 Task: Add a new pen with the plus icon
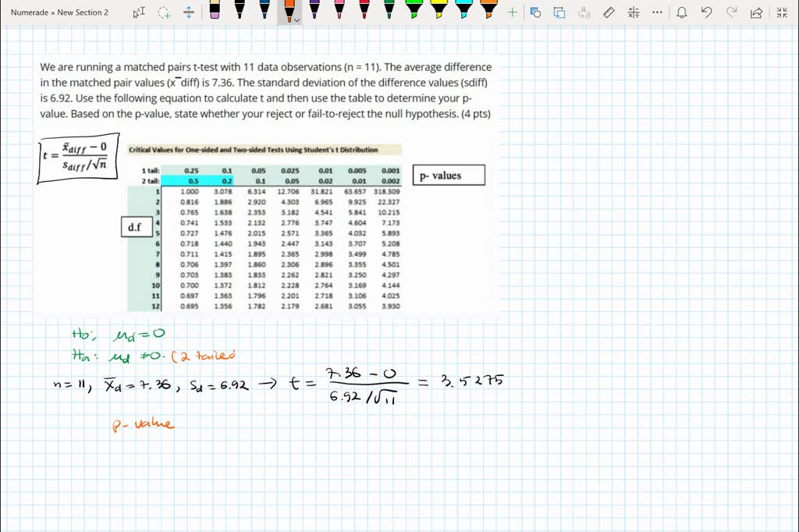coord(512,12)
